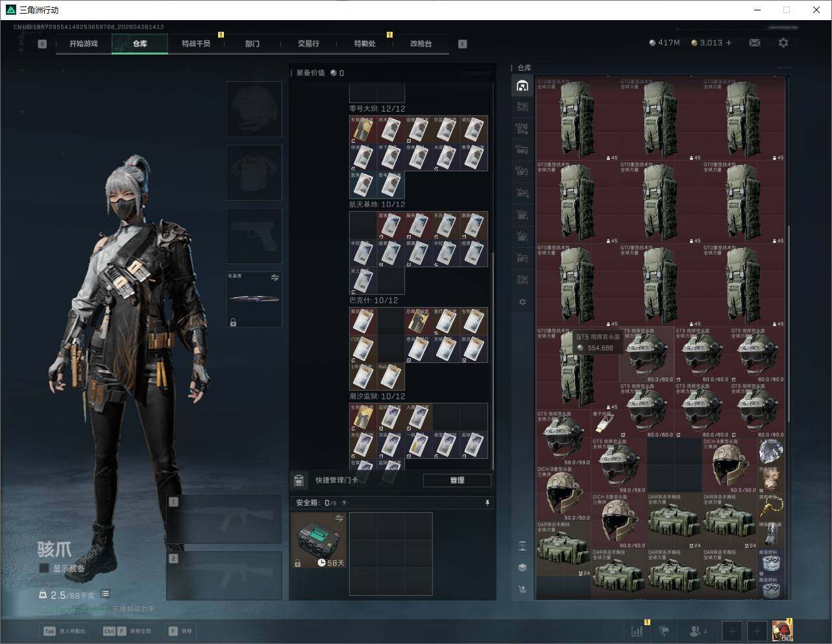Click the melee weapon slot
Viewport: 832px width, 644px height.
(x=254, y=299)
